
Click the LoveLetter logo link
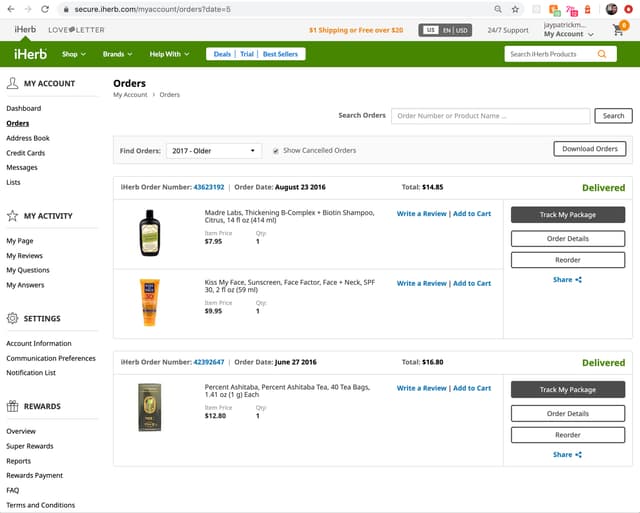tap(76, 30)
